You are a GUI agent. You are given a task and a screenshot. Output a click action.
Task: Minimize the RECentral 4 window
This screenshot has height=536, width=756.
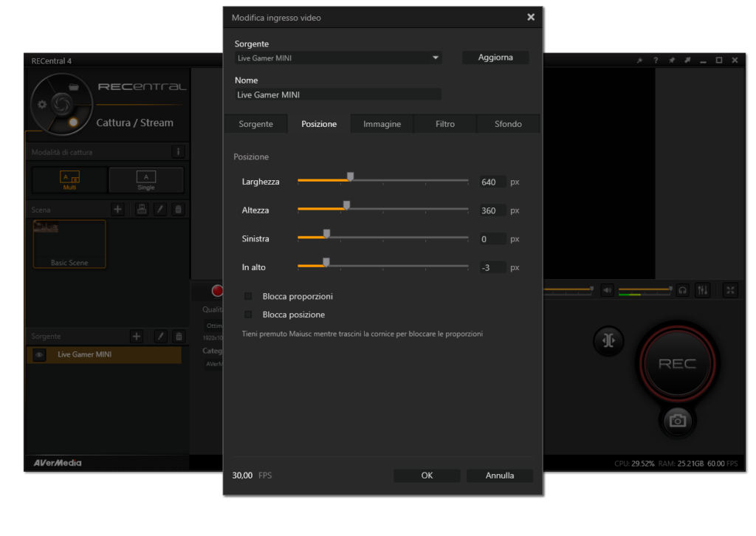click(703, 61)
